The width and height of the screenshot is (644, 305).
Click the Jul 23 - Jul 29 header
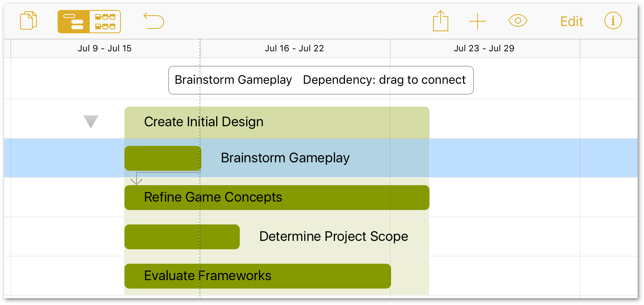(x=484, y=48)
